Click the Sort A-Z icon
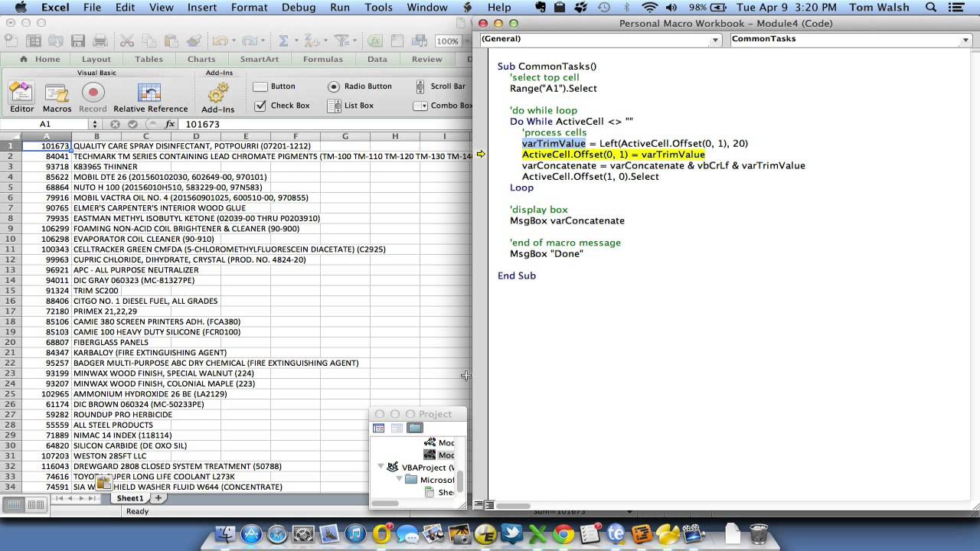The image size is (980, 551). [310, 41]
